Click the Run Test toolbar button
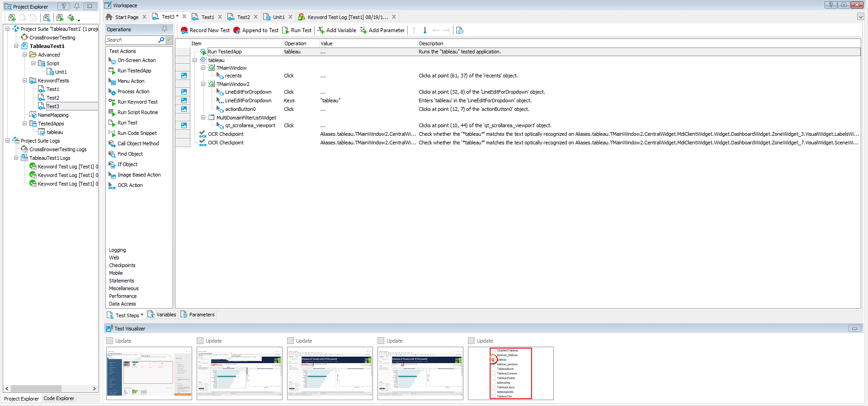 [x=297, y=30]
